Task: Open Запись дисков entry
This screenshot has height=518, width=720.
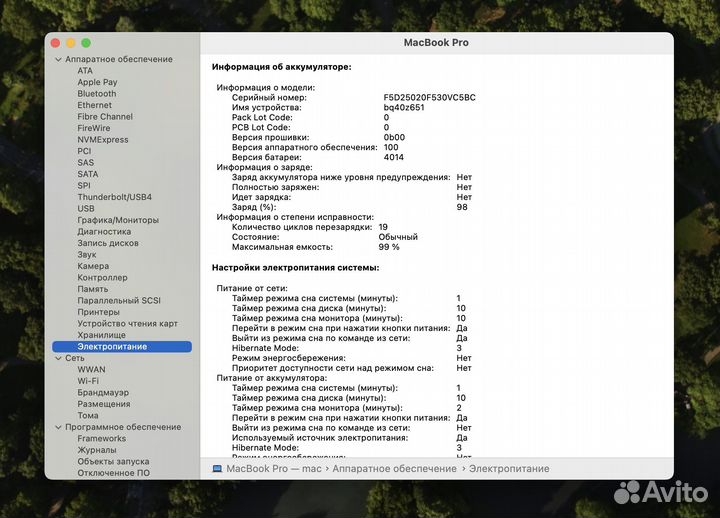Action: [108, 243]
